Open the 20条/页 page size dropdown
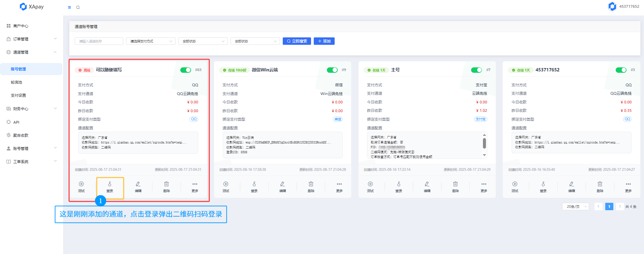 [x=575, y=207]
